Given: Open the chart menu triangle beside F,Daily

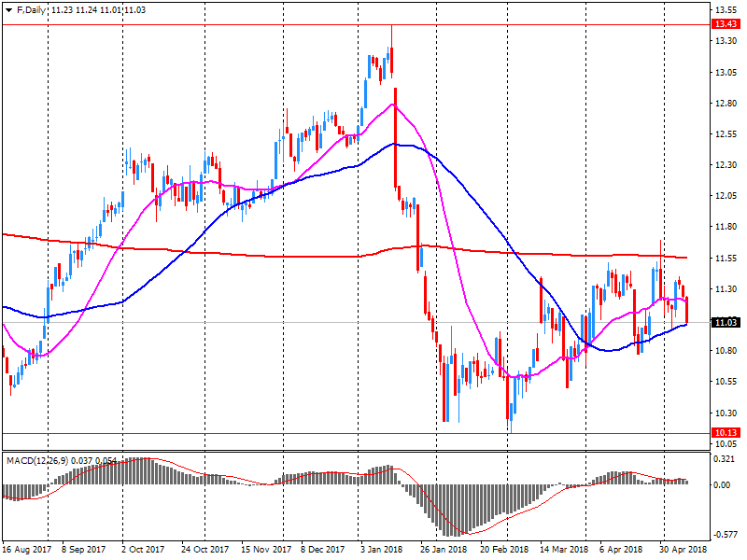Looking at the screenshot, I should click(x=9, y=10).
